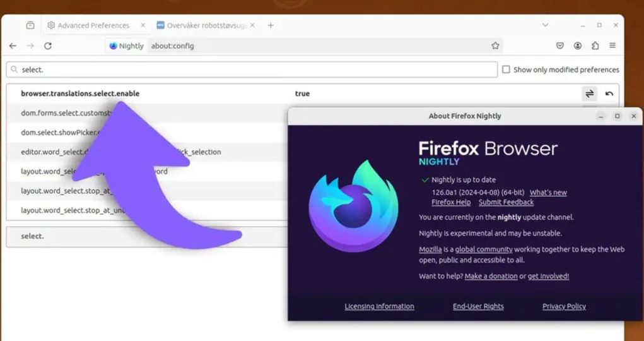This screenshot has width=644, height=341.
Task: Open the list all tabs dropdown
Action: 545,25
